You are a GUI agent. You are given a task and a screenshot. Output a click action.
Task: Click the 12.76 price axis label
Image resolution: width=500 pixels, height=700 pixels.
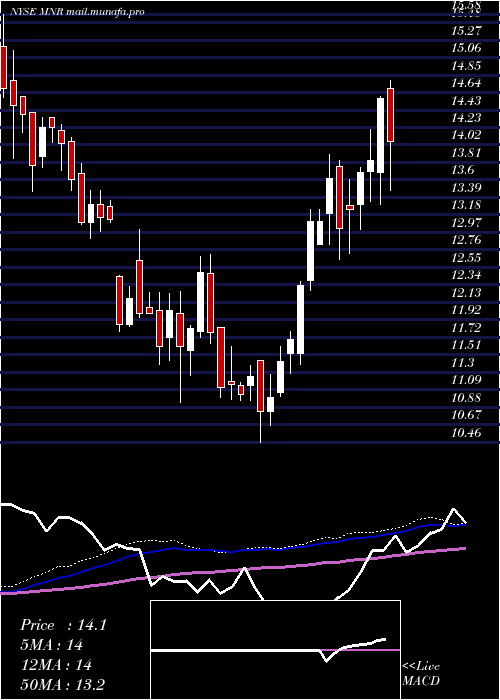coord(467,240)
